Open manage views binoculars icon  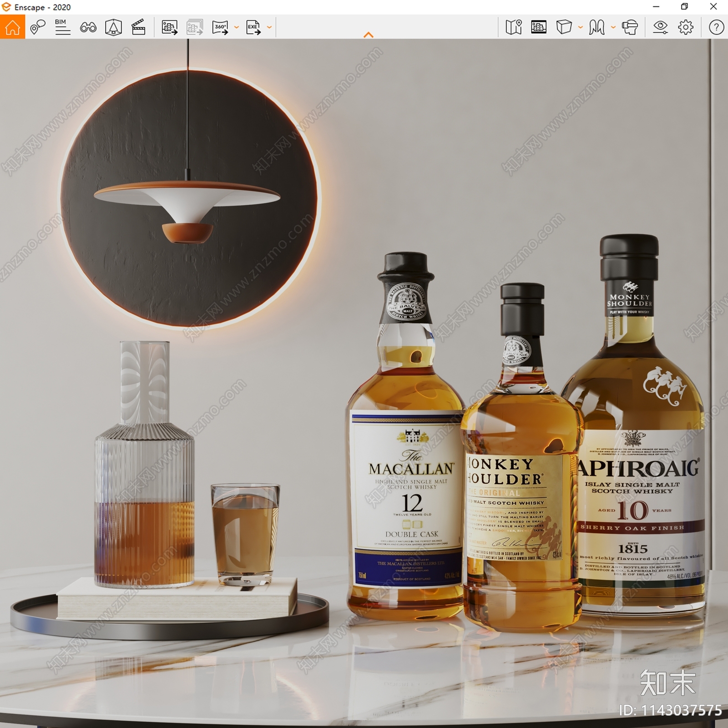click(88, 27)
